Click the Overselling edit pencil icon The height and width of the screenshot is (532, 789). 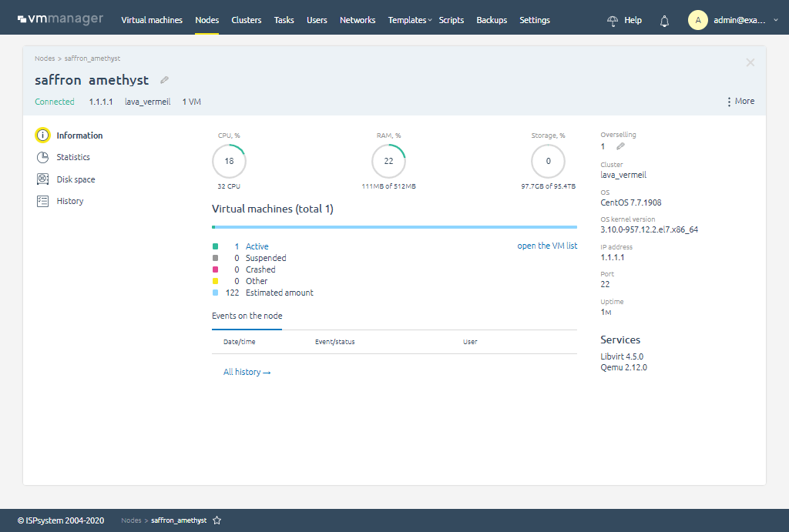[x=620, y=146]
